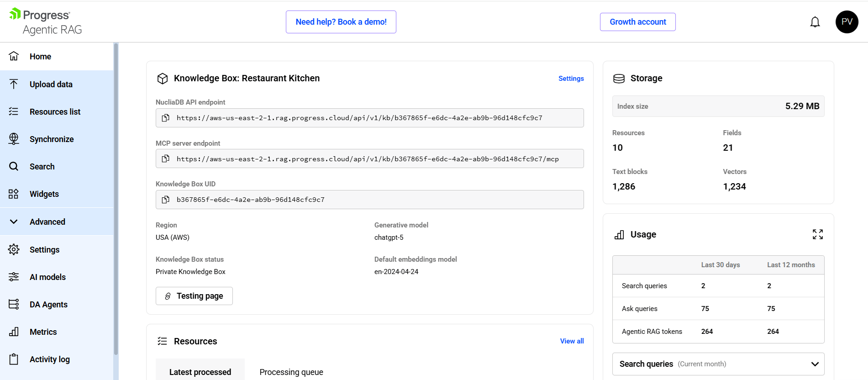Open Upload data in the sidebar
The image size is (868, 380).
(57, 84)
